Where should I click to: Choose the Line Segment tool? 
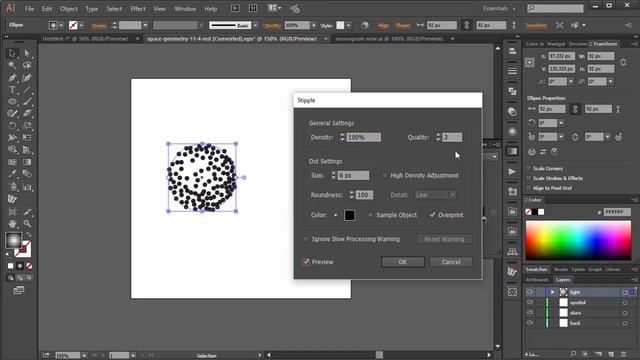27,89
